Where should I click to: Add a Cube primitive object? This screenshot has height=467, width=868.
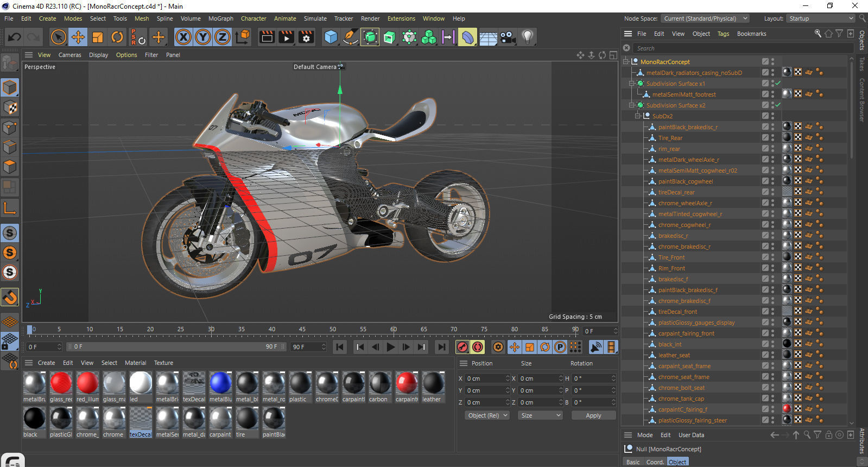click(331, 37)
